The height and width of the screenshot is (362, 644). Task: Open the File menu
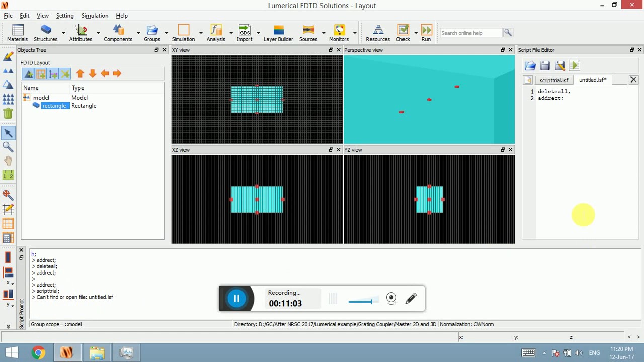pos(8,16)
